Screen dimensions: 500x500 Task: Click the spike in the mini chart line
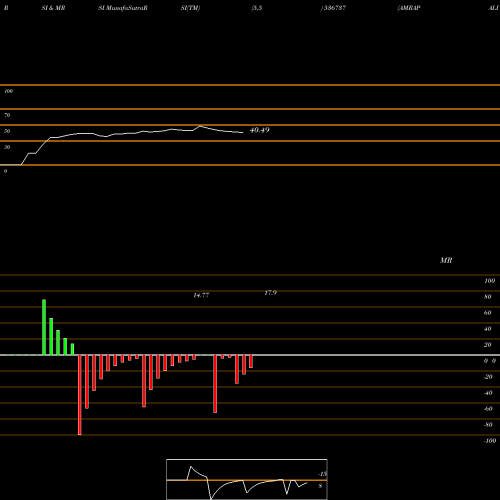coord(191,467)
